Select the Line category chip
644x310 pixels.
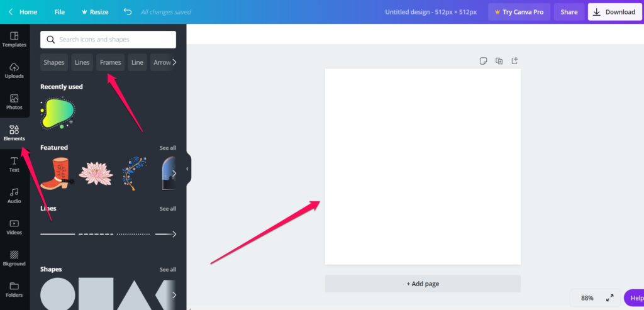(137, 62)
